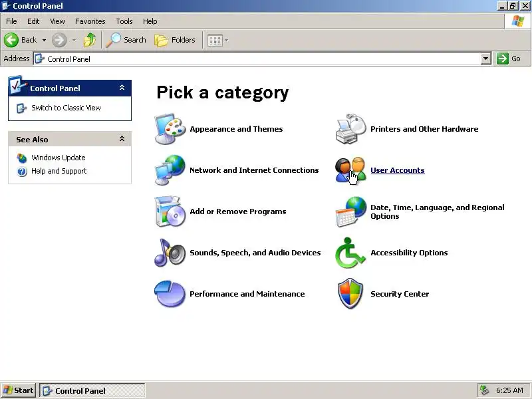The width and height of the screenshot is (532, 399).
Task: Click the Switch to Classic View icon
Action: click(21, 108)
